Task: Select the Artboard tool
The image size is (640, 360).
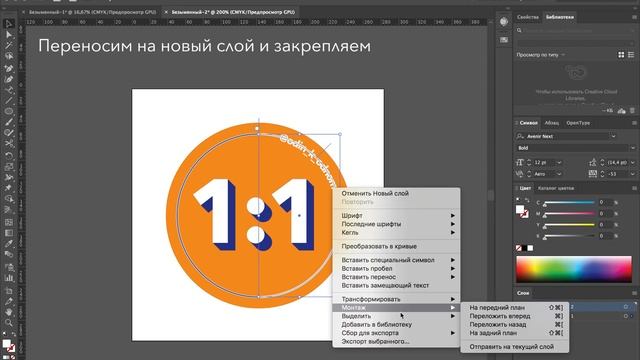Action: pyautogui.click(x=9, y=291)
